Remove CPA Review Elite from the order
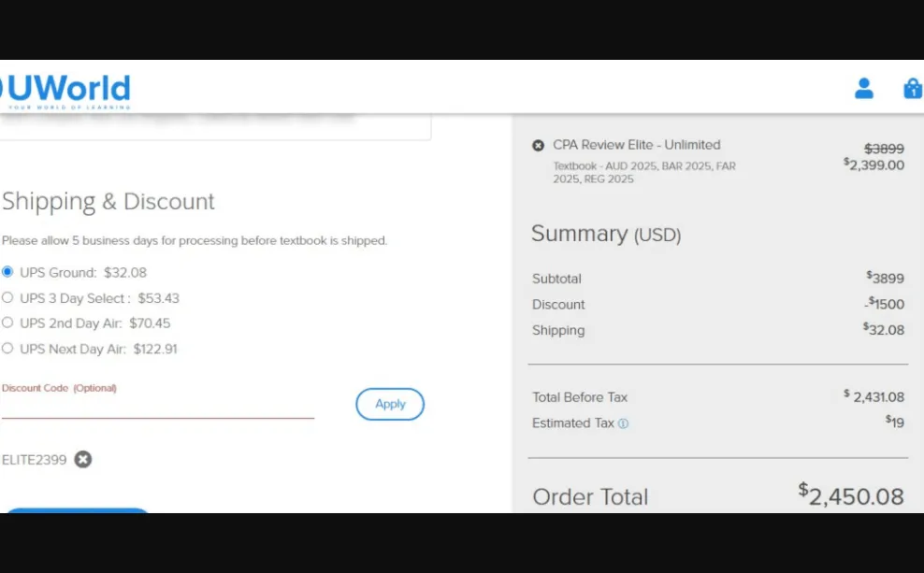 pyautogui.click(x=538, y=145)
